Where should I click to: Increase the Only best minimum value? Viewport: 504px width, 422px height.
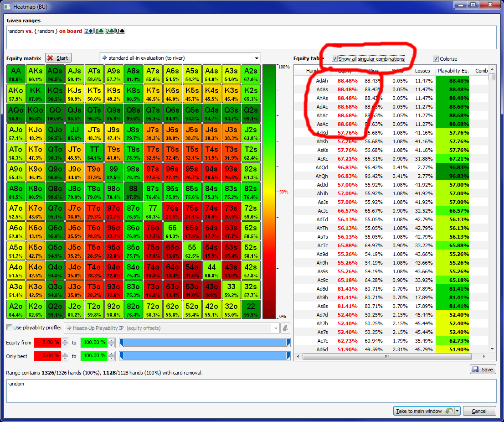pyautogui.click(x=65, y=354)
